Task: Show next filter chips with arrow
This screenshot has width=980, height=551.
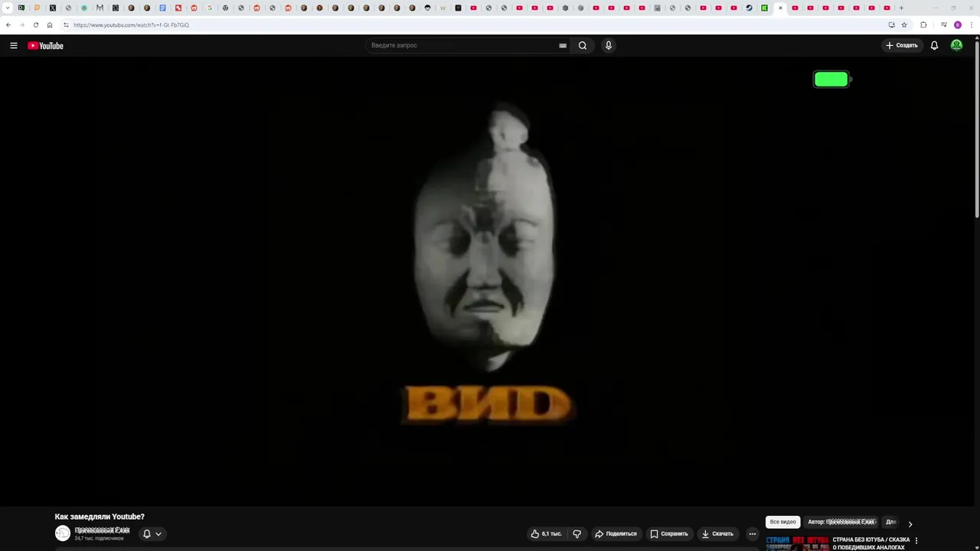Action: pos(910,524)
